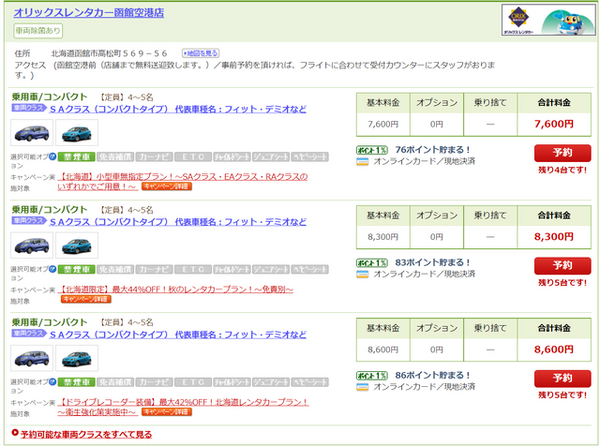
Task: Click カーナビ badge in the 8,300円 listing
Action: (154, 270)
